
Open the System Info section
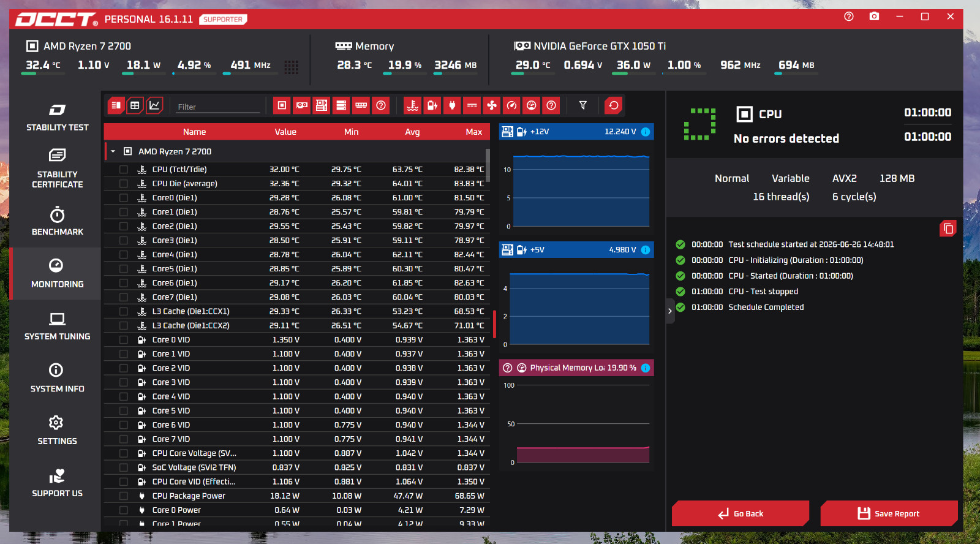click(57, 379)
